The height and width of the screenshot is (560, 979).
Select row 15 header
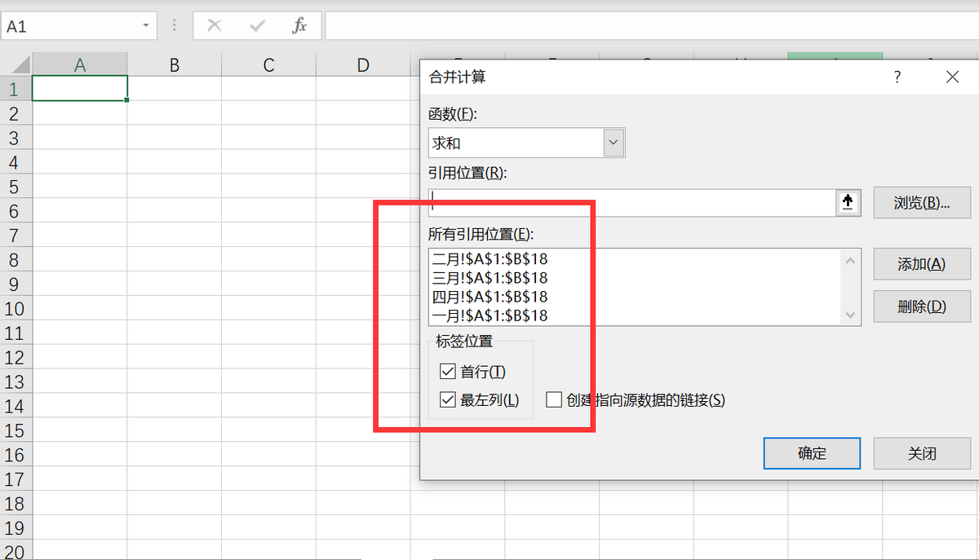tap(16, 430)
